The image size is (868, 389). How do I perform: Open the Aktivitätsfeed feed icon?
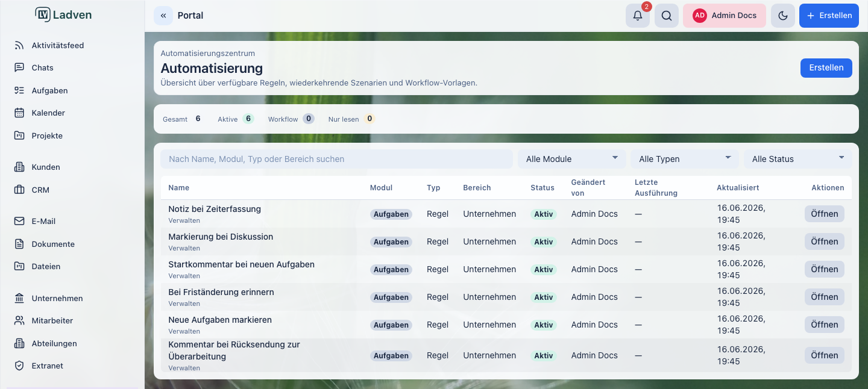click(19, 45)
